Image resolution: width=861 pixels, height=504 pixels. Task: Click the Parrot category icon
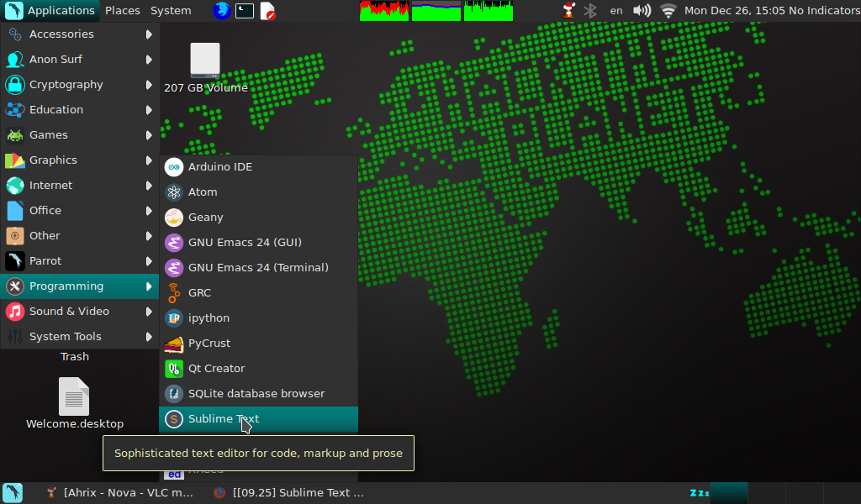15,261
